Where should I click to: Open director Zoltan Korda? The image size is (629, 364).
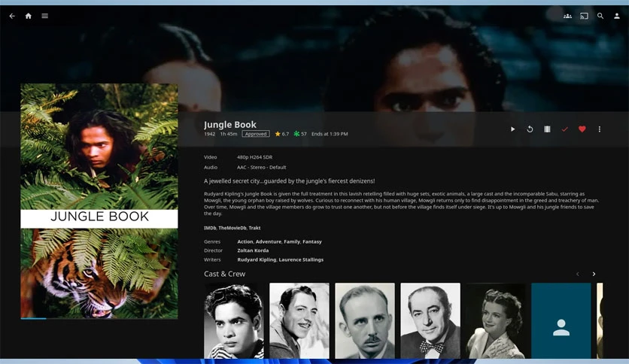[253, 250]
